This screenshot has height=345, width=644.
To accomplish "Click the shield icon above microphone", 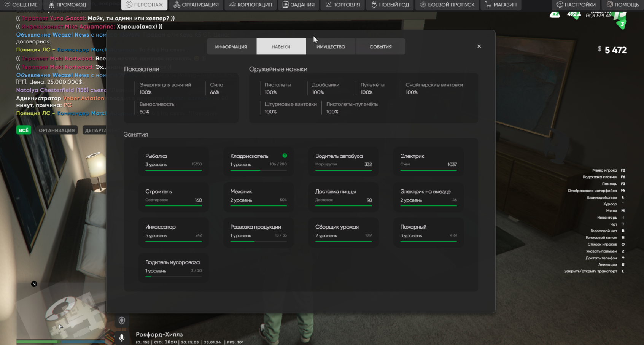I will point(122,321).
